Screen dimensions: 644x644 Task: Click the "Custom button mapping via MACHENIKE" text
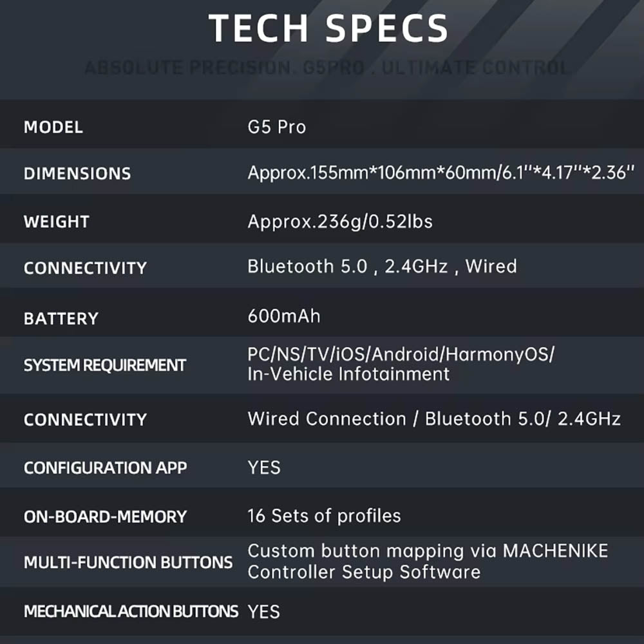click(428, 551)
